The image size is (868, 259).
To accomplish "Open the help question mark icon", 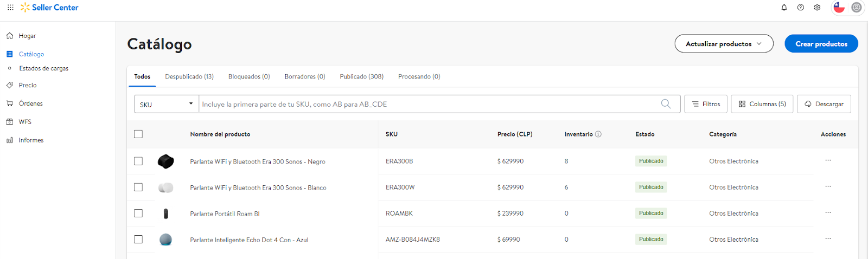I will coord(801,8).
